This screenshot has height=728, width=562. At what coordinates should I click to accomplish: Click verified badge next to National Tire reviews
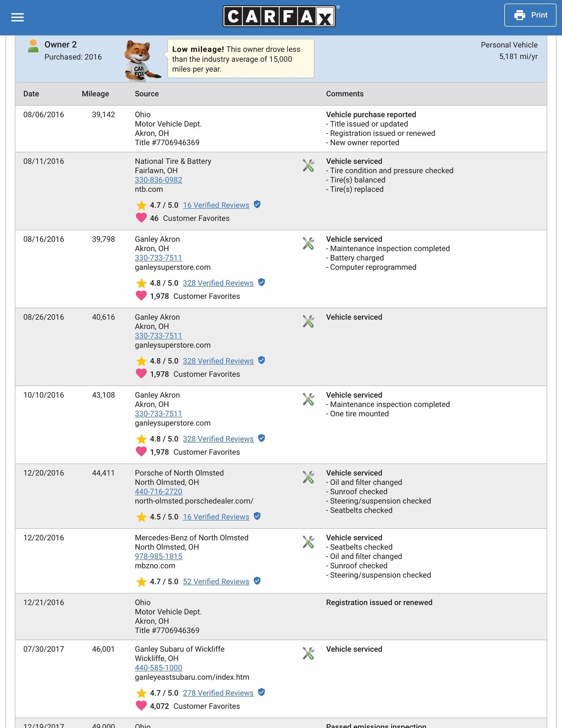[x=257, y=204]
